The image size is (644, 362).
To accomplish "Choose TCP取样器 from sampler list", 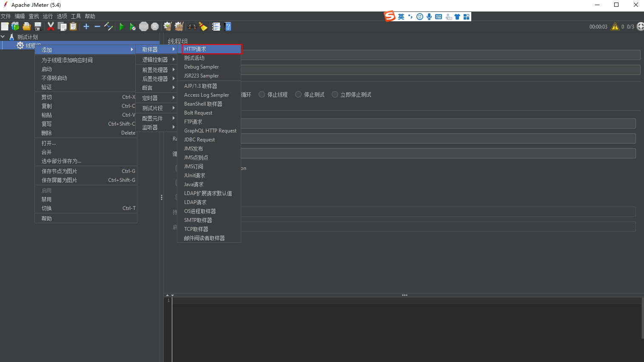I will click(x=209, y=229).
